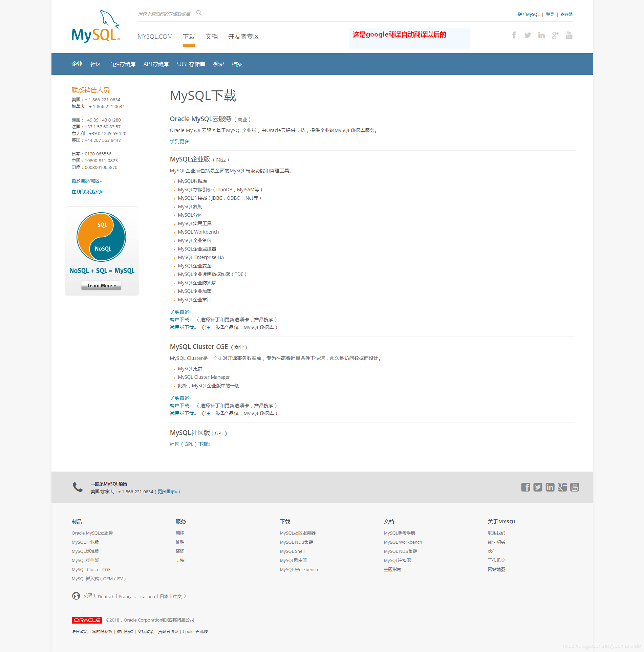Click footer Twitter icon
This screenshot has height=652, width=644.
(x=538, y=487)
